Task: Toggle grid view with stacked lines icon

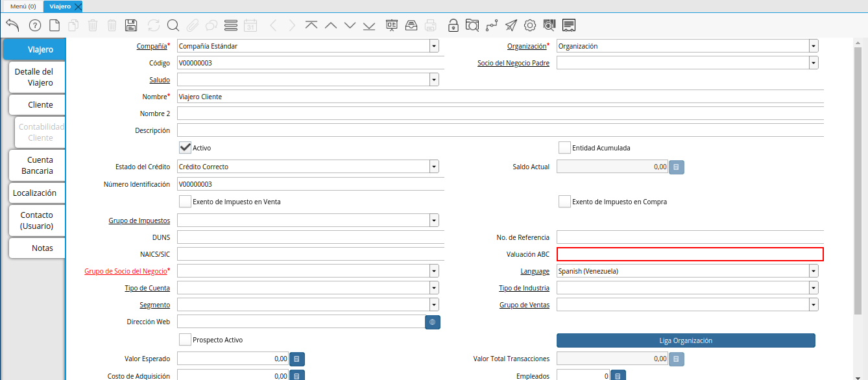Action: coord(230,25)
